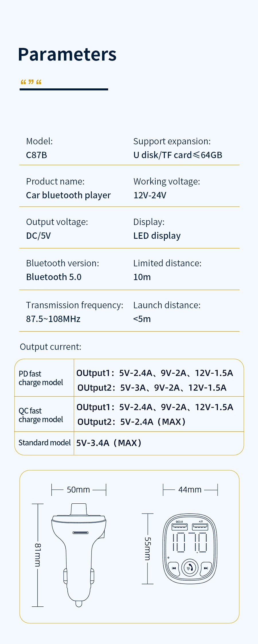Click the yellow quotation marks decoration

tap(31, 82)
